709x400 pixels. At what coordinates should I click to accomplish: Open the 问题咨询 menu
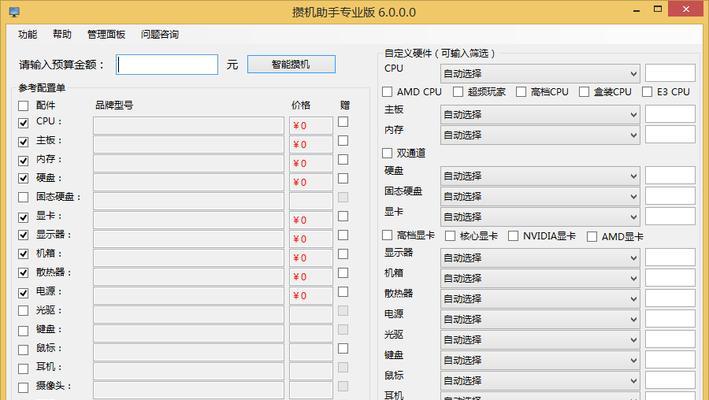point(160,34)
